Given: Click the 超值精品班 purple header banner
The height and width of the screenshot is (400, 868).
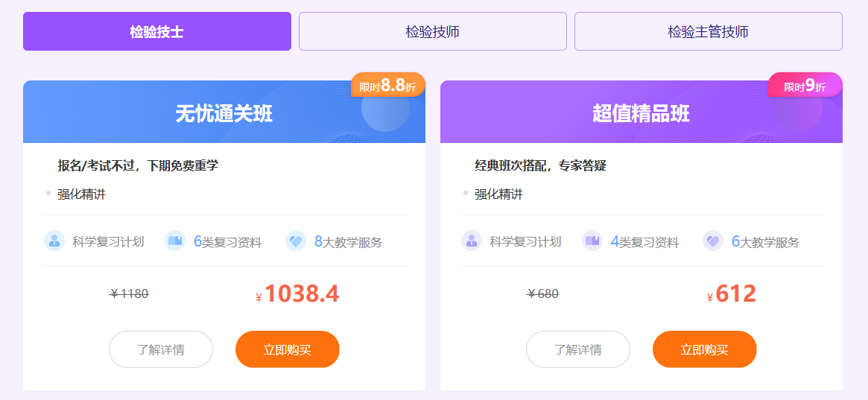Looking at the screenshot, I should 641,113.
